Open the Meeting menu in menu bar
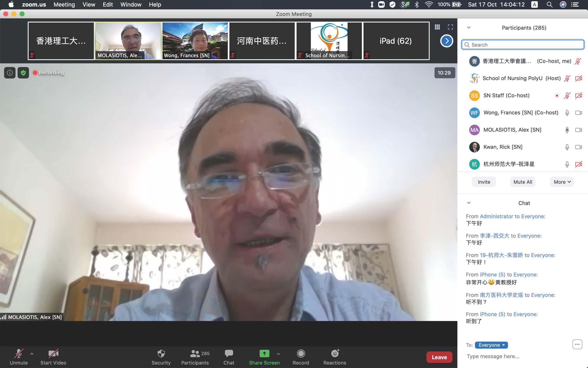Viewport: 588px width, 368px height. pos(64,5)
